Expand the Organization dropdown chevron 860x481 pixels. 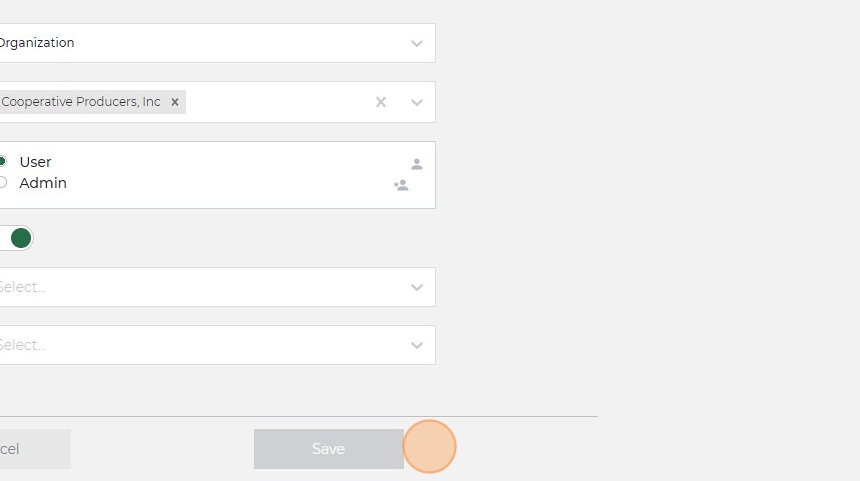pos(417,43)
